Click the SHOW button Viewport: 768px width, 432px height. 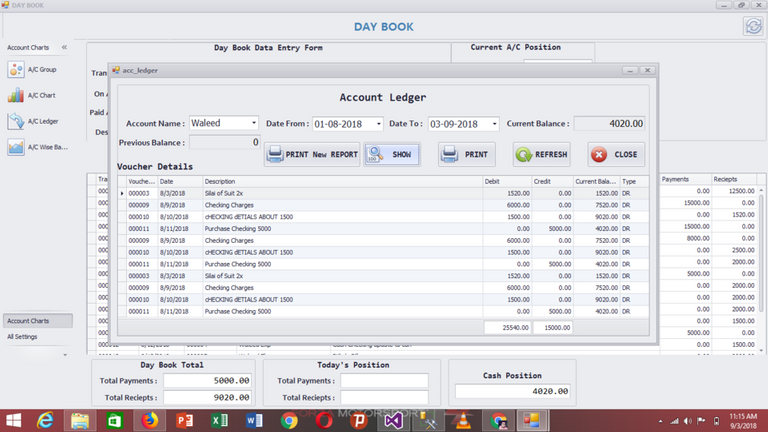392,155
